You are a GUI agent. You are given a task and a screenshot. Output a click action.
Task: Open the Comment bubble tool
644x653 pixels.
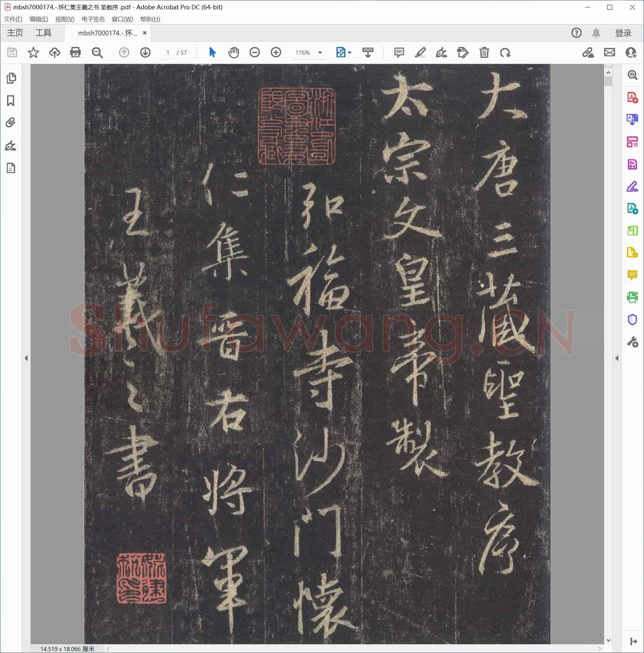pyautogui.click(x=399, y=52)
